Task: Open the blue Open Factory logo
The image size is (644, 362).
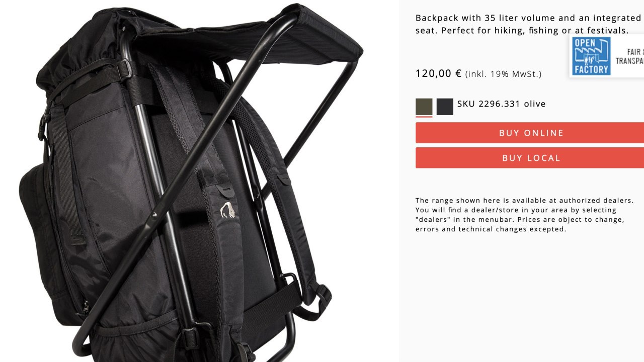Action: coord(591,56)
